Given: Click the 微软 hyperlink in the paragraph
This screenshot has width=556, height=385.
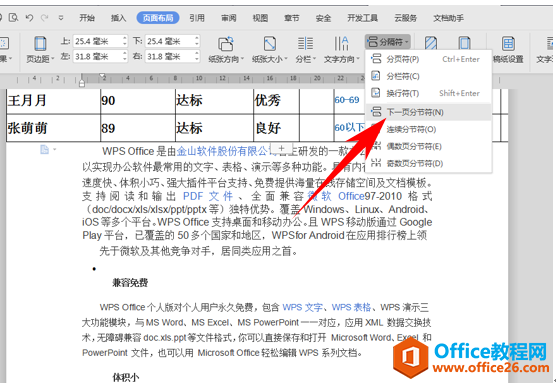Looking at the screenshot, I should [x=319, y=196].
